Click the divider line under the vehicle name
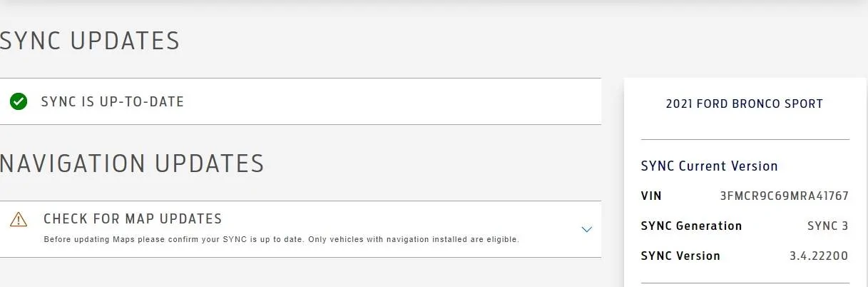The height and width of the screenshot is (287, 868). [x=745, y=139]
